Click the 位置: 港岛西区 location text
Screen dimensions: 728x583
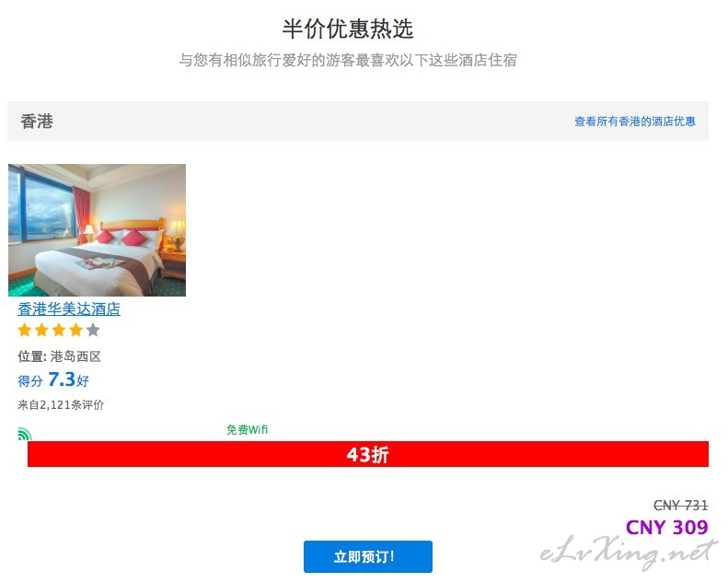pos(60,356)
